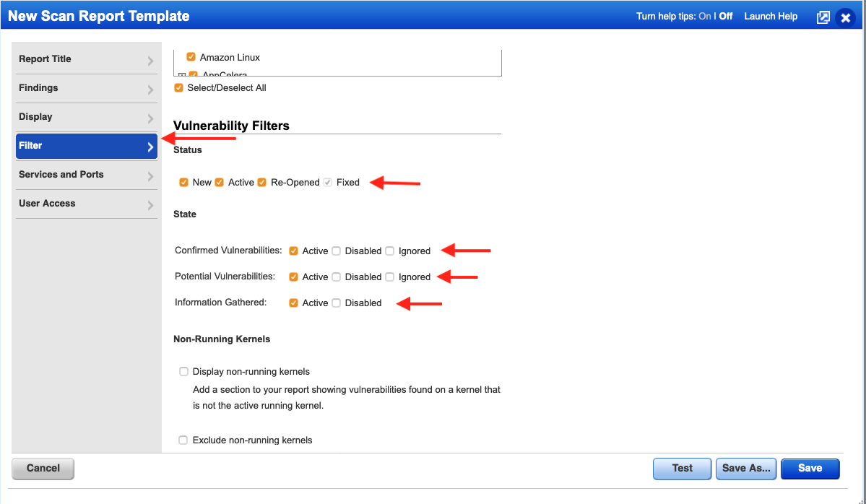Uncheck the New status filter
The width and height of the screenshot is (866, 504).
tap(184, 182)
